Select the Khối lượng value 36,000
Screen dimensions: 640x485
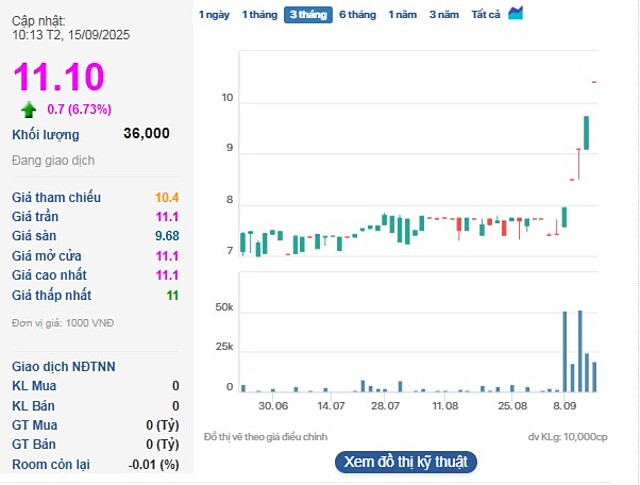pyautogui.click(x=146, y=134)
